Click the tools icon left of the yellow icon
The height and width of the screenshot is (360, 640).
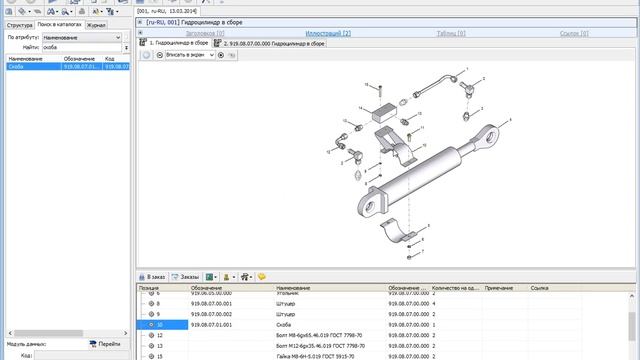tap(244, 277)
